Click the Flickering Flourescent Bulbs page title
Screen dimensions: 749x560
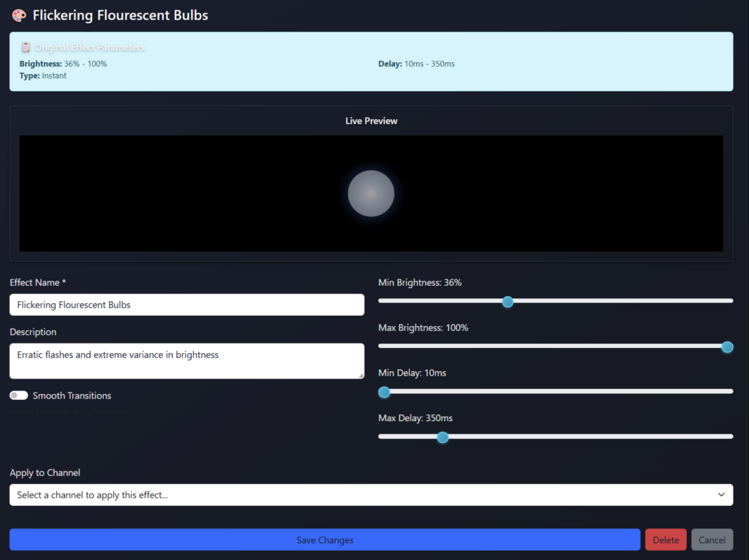[x=120, y=15]
